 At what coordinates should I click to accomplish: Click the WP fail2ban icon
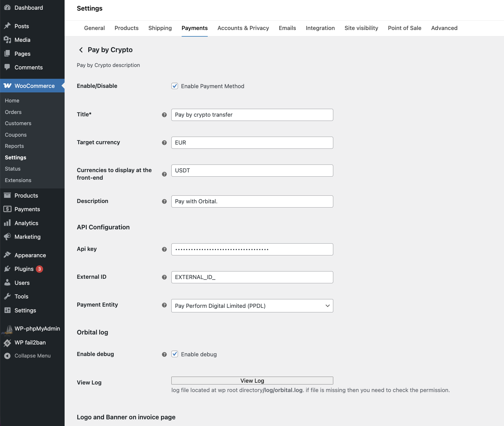pos(7,343)
